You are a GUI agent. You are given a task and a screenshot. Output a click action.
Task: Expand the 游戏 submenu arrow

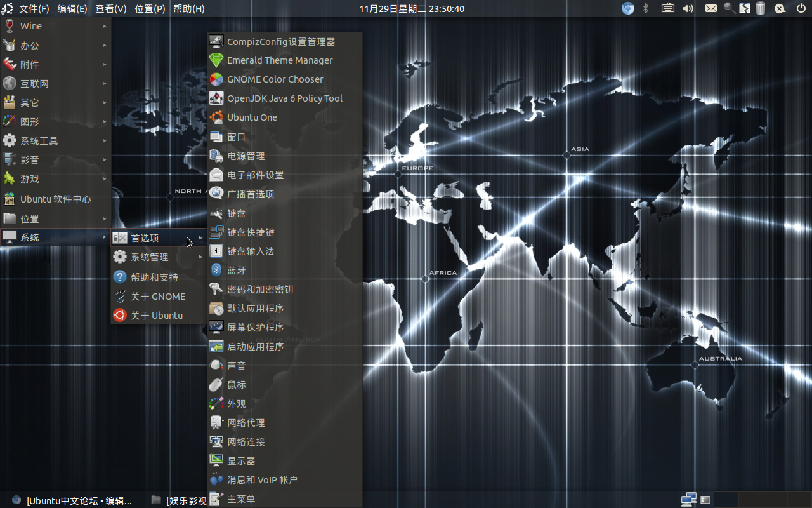(104, 178)
